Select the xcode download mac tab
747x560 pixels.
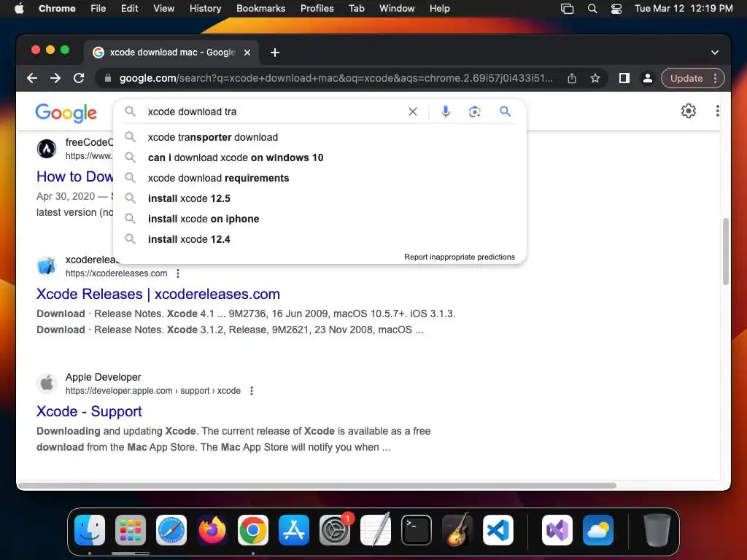coord(172,52)
